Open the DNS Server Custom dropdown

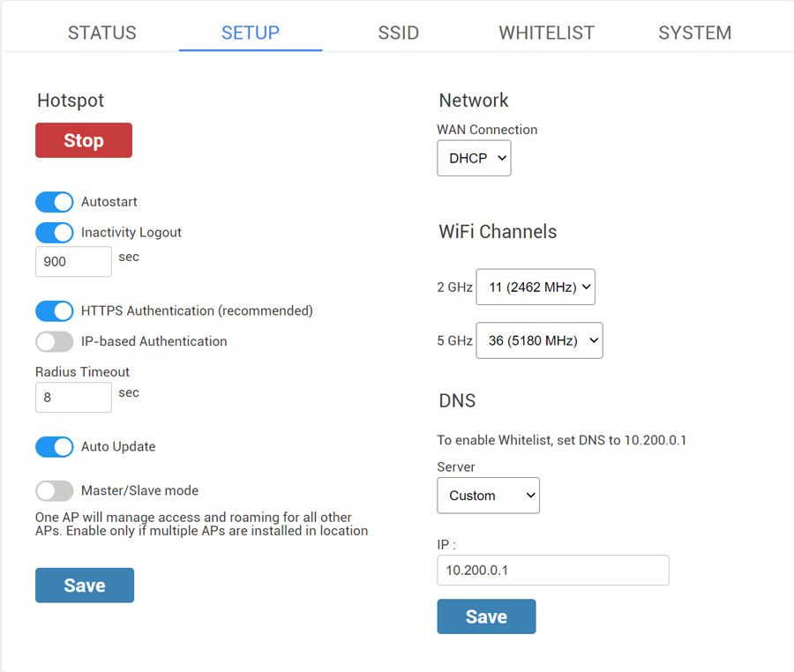[488, 496]
